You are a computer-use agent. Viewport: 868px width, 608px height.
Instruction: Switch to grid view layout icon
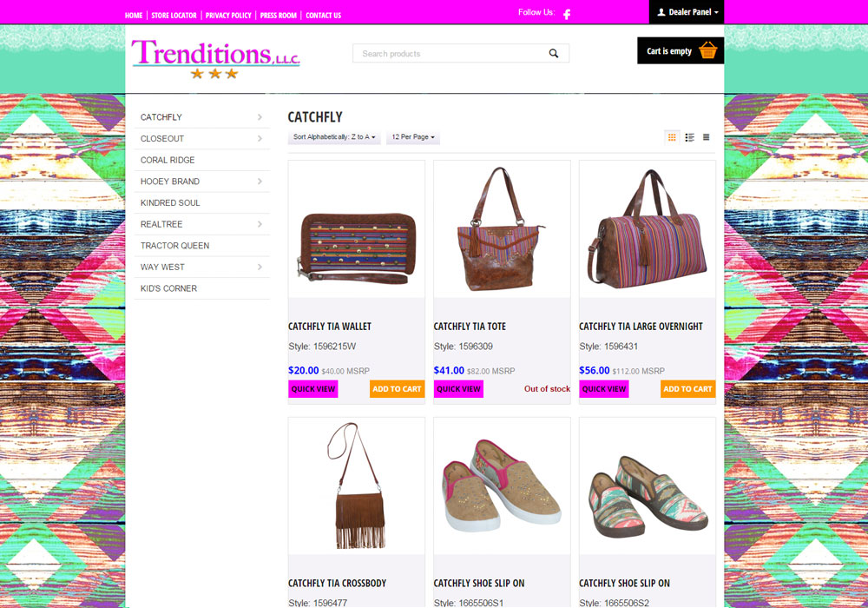tap(672, 137)
